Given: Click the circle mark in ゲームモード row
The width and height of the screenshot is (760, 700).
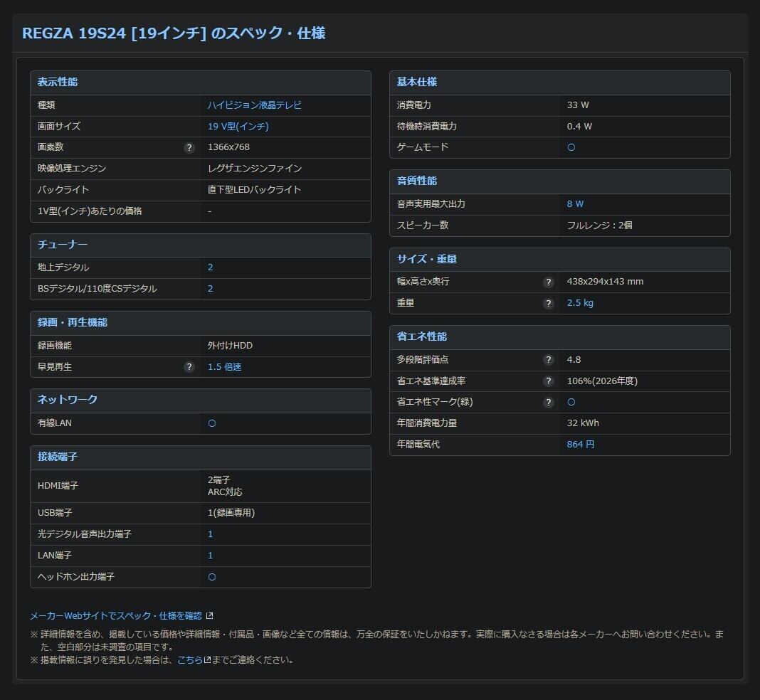Looking at the screenshot, I should pos(571,147).
